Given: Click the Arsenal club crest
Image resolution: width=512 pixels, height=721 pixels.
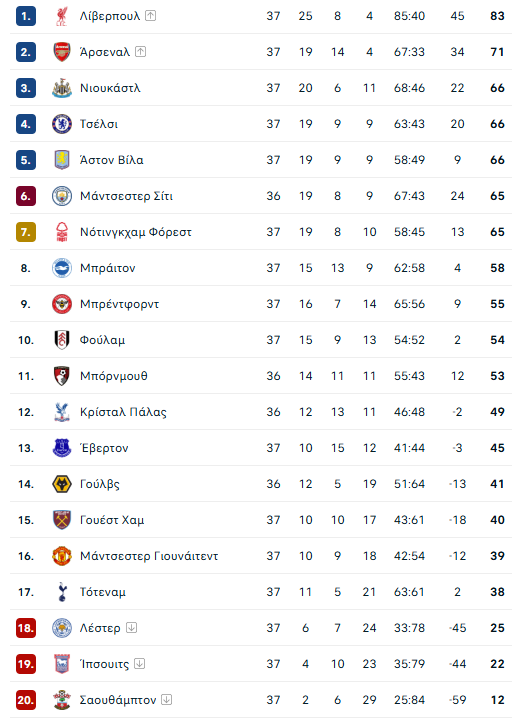Looking at the screenshot, I should (62, 52).
